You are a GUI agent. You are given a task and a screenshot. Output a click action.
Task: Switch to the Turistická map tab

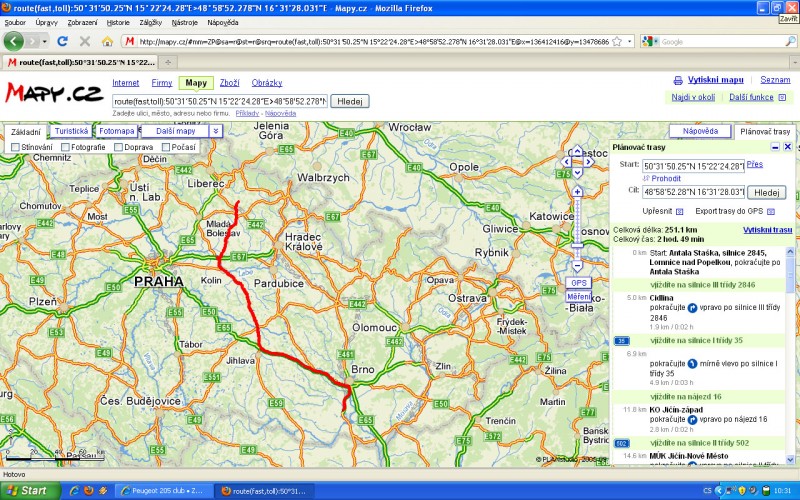click(71, 131)
